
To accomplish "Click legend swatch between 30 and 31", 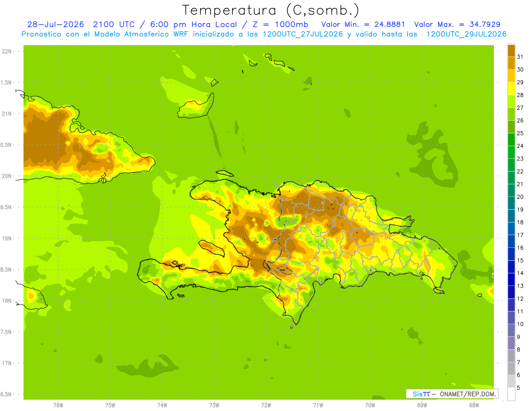I will 511,63.
